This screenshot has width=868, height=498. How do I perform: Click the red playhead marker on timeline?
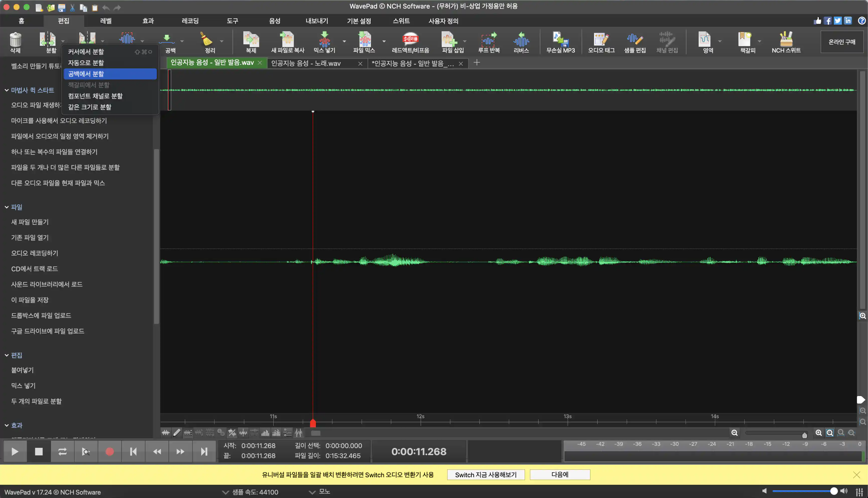click(x=313, y=423)
